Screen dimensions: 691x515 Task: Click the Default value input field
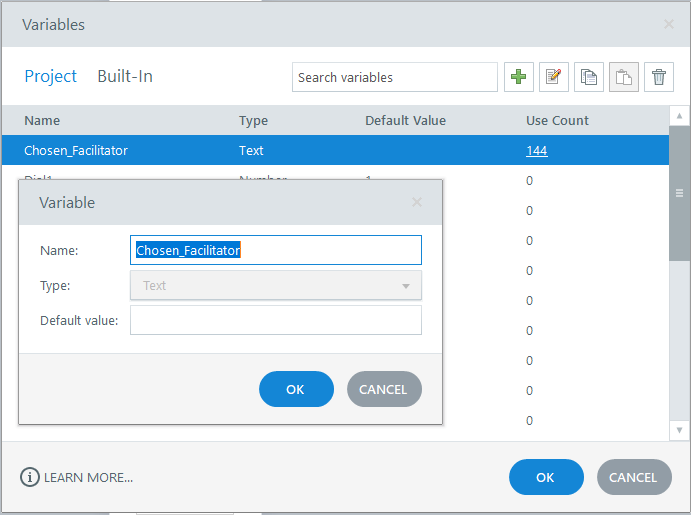click(x=276, y=320)
